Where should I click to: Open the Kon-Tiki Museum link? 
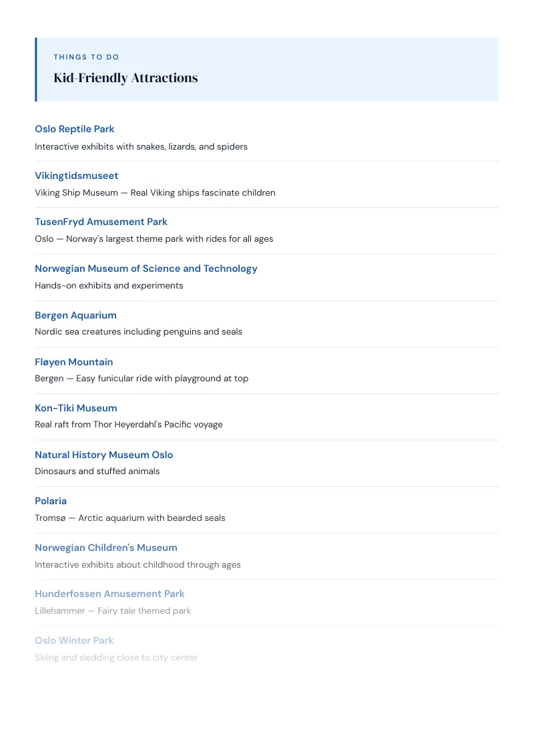pos(75,408)
